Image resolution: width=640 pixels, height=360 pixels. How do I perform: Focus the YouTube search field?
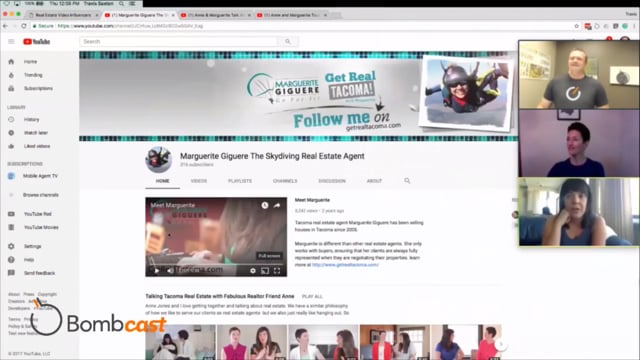tap(179, 42)
